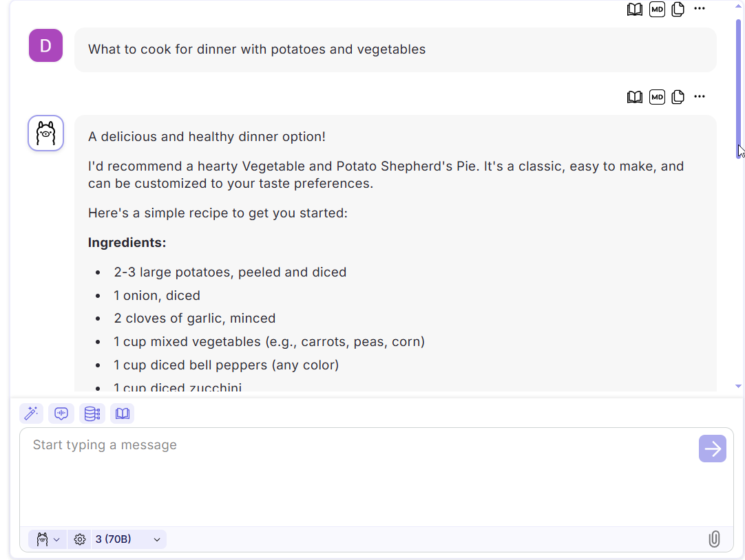Click the D user avatar

(45, 45)
